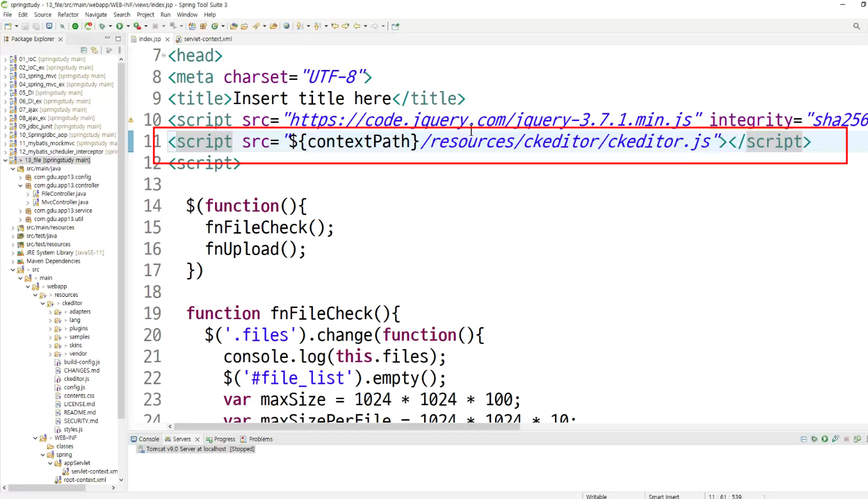Click the magnifier search icon at top right
Image resolution: width=868 pixels, height=499 pixels.
click(856, 26)
